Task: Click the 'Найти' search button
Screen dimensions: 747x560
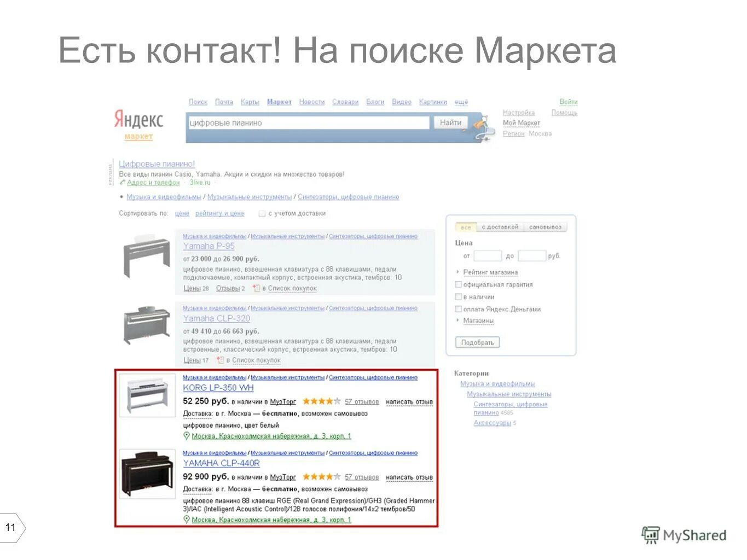Action: 451,122
